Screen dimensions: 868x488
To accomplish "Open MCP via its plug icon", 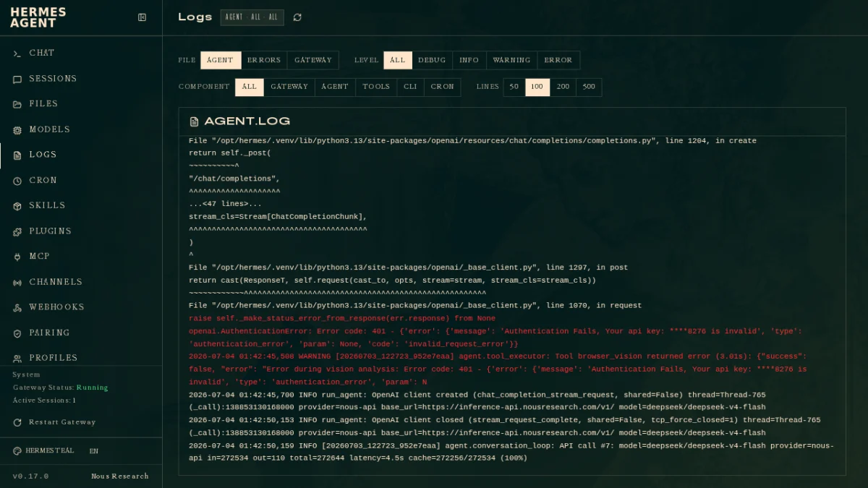I will [x=17, y=257].
